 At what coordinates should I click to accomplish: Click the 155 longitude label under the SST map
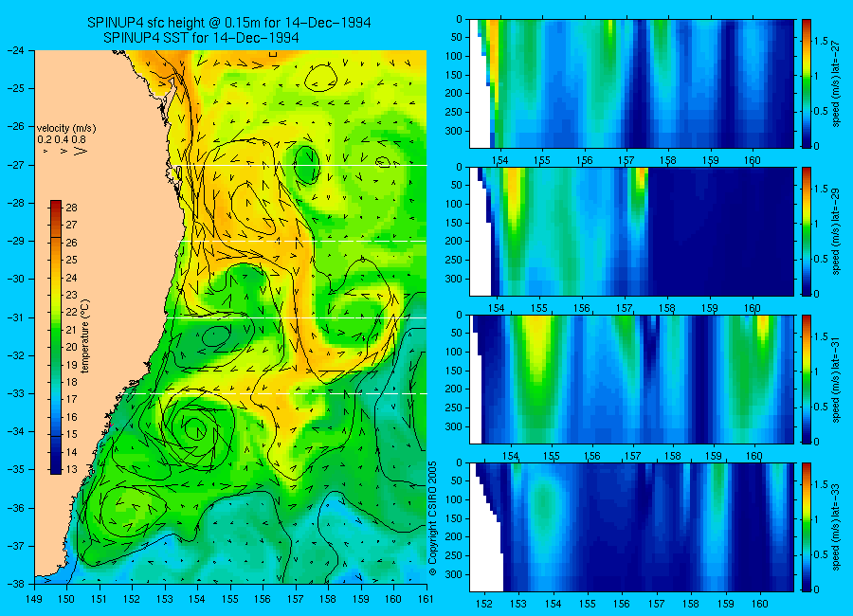tap(230, 599)
